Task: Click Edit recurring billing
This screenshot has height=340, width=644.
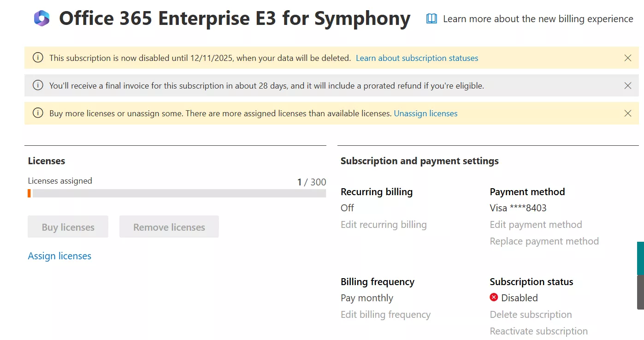Action: (x=384, y=225)
